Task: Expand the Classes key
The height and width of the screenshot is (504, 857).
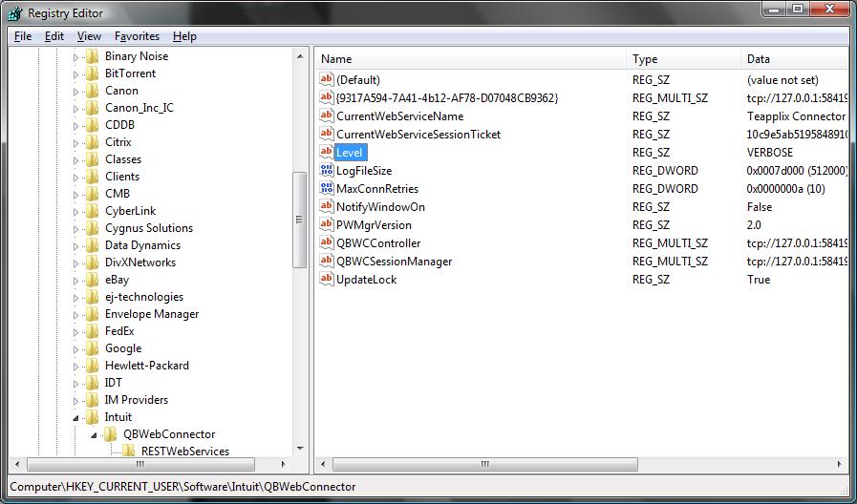Action: pos(76,160)
